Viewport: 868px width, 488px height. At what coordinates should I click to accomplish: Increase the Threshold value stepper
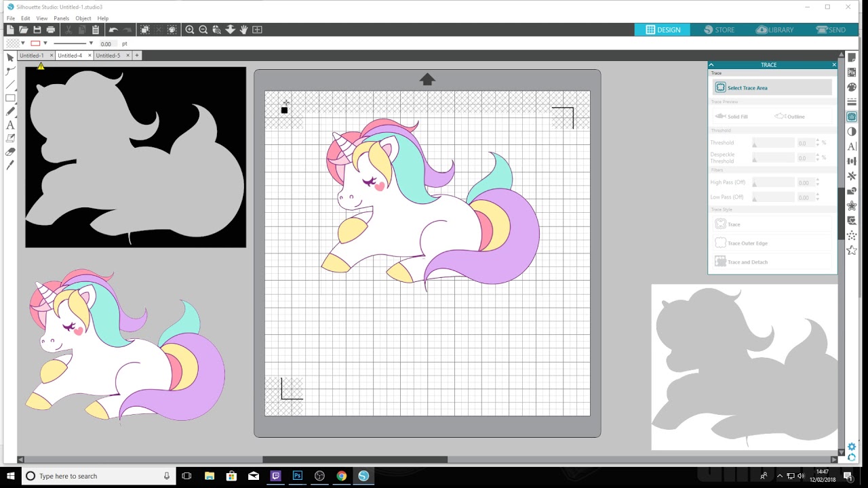[x=818, y=141]
